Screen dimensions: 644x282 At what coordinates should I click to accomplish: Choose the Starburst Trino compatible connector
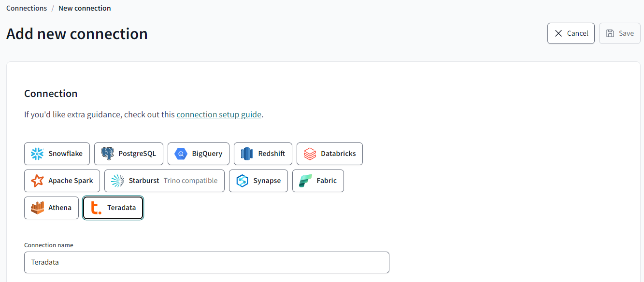point(164,181)
